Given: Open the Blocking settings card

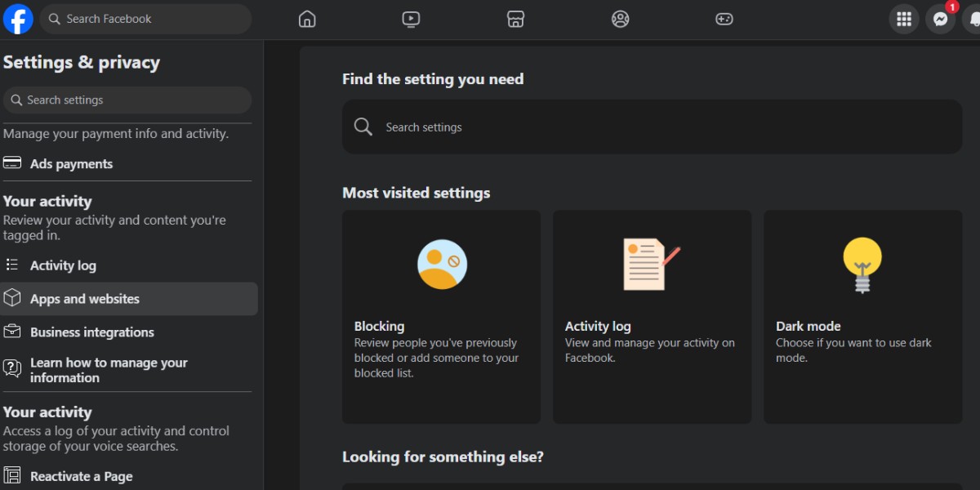Looking at the screenshot, I should [441, 317].
